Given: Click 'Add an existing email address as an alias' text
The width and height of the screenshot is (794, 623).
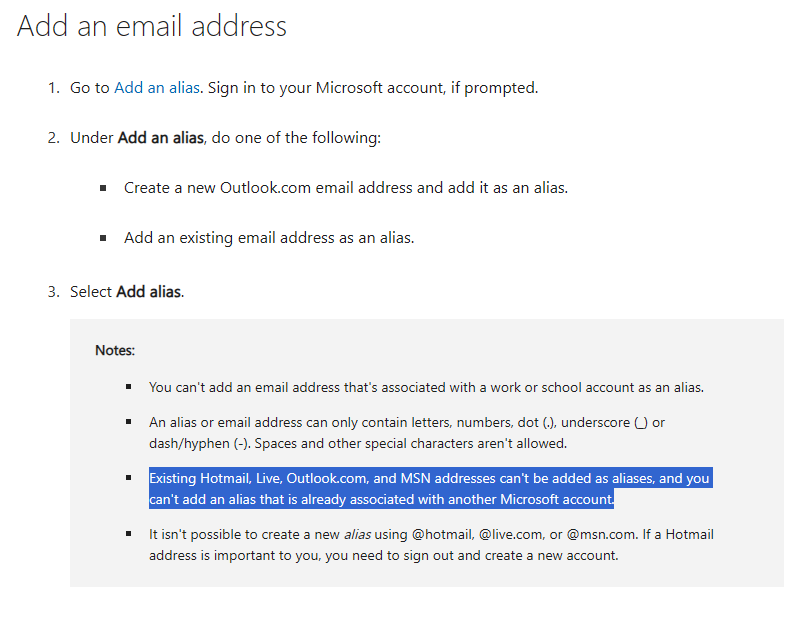Looking at the screenshot, I should click(269, 238).
